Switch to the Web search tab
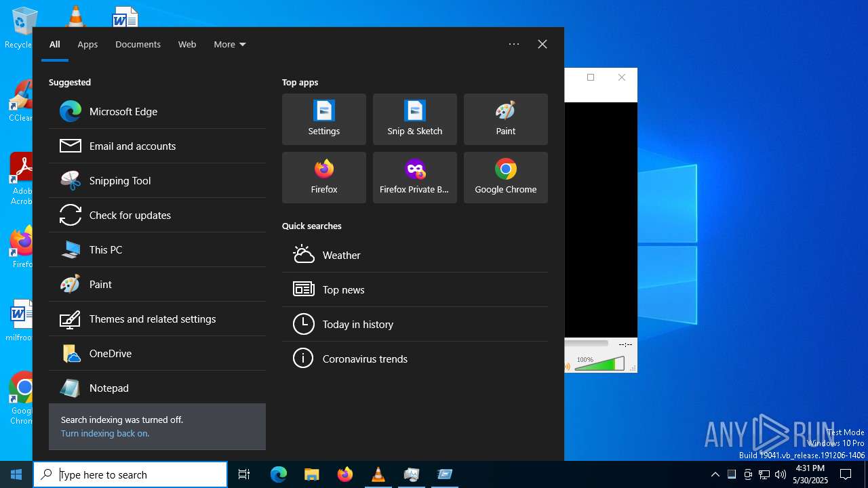 [x=187, y=44]
